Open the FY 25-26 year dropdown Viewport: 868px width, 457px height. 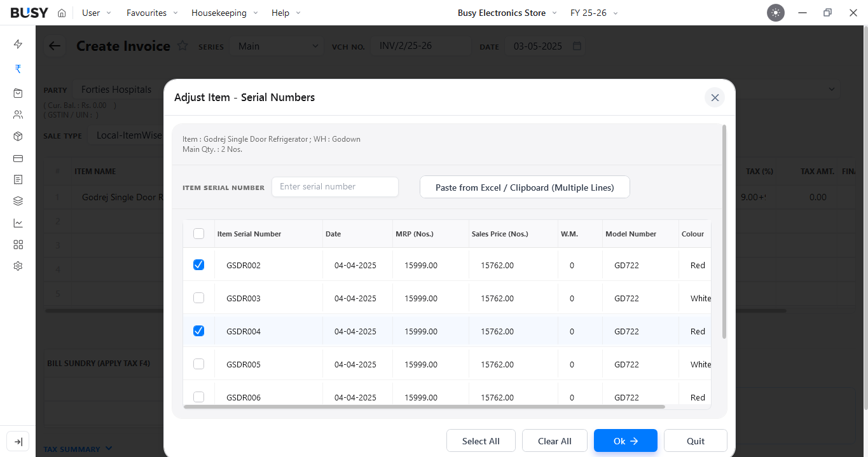[594, 13]
